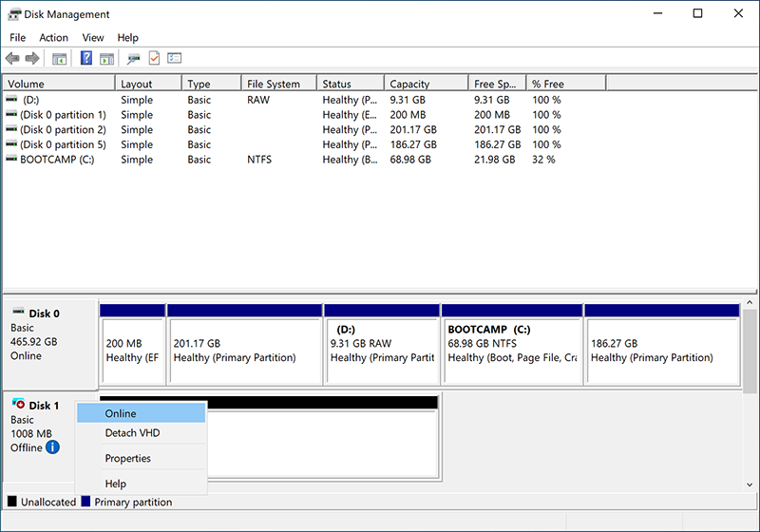Image resolution: width=760 pixels, height=532 pixels.
Task: Open the View menu
Action: (93, 38)
